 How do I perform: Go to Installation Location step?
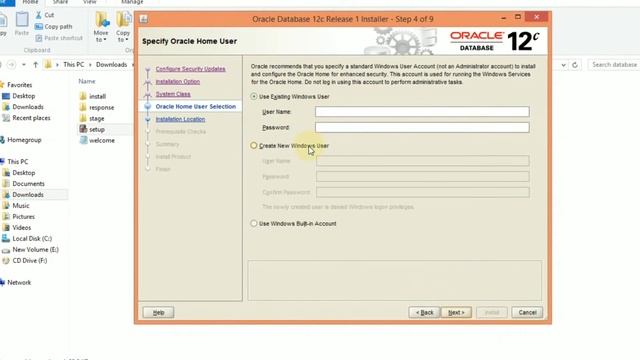point(180,119)
